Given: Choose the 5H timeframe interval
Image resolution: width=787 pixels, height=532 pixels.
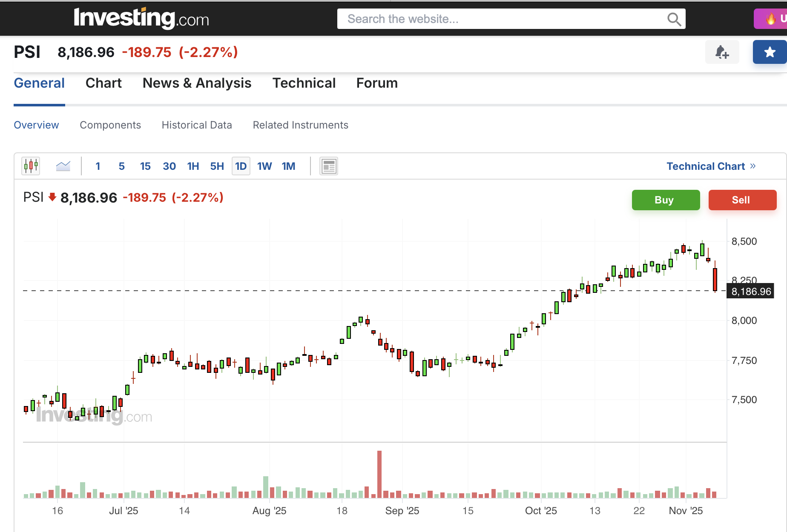Looking at the screenshot, I should [217, 166].
